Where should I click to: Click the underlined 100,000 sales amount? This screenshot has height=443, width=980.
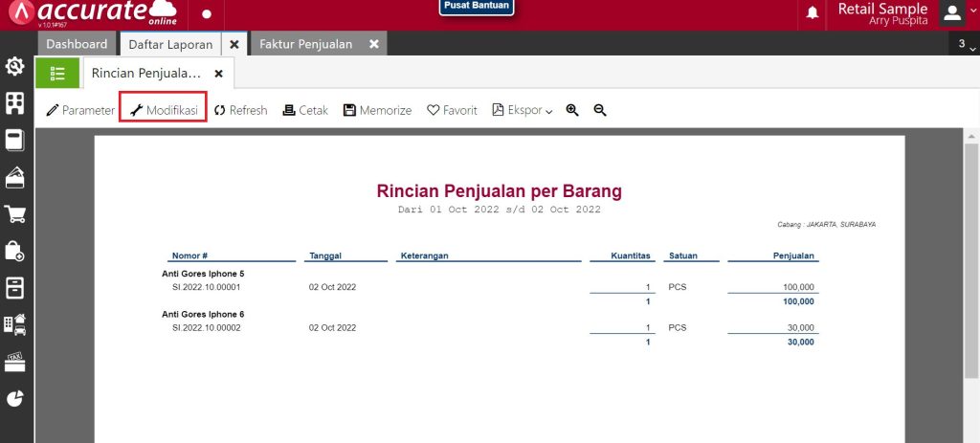tap(799, 287)
